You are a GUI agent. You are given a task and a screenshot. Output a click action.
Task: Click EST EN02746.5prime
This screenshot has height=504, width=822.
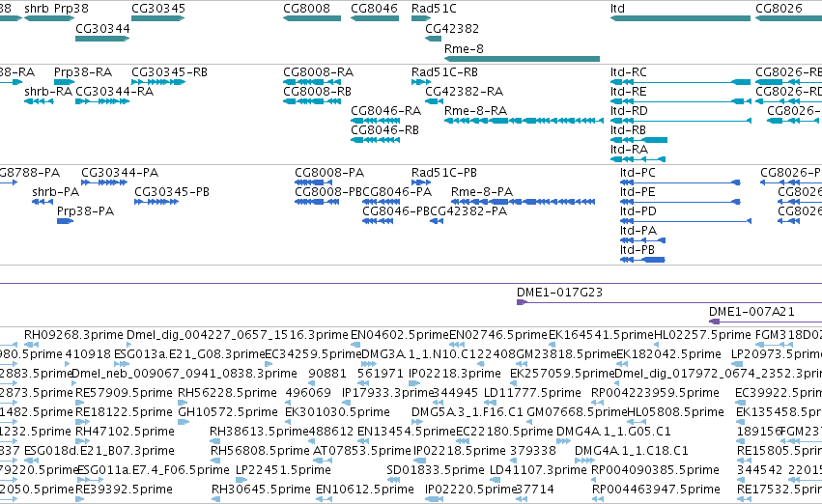click(x=457, y=345)
